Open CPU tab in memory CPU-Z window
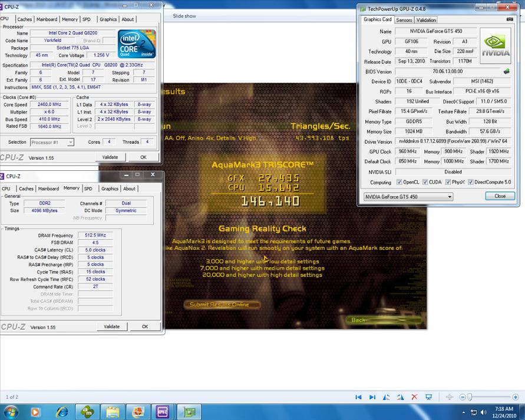The image size is (525, 420). pos(6,188)
